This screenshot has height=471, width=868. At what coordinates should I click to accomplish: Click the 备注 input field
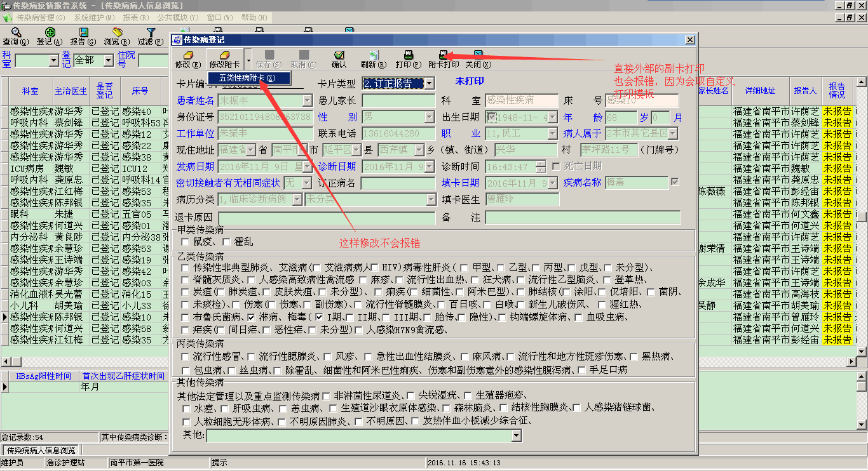(x=583, y=217)
